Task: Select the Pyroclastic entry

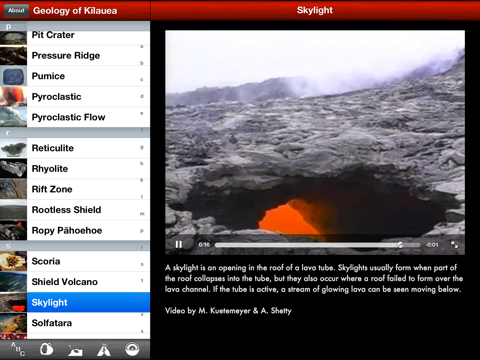Action: click(75, 97)
